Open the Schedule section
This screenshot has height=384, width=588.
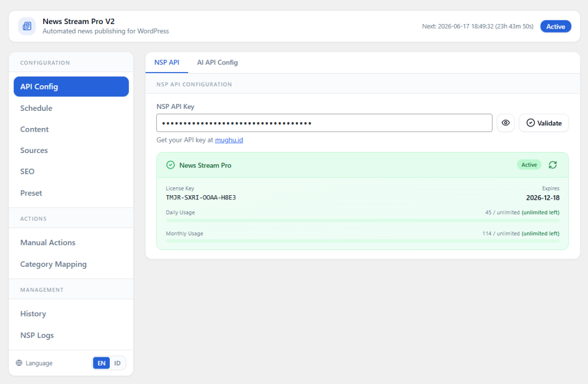tap(71, 108)
